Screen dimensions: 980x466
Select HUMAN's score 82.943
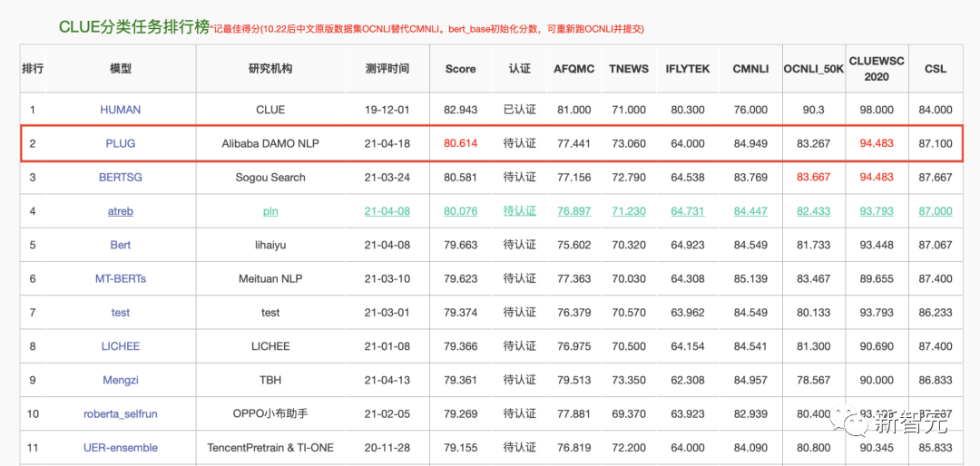click(461, 110)
